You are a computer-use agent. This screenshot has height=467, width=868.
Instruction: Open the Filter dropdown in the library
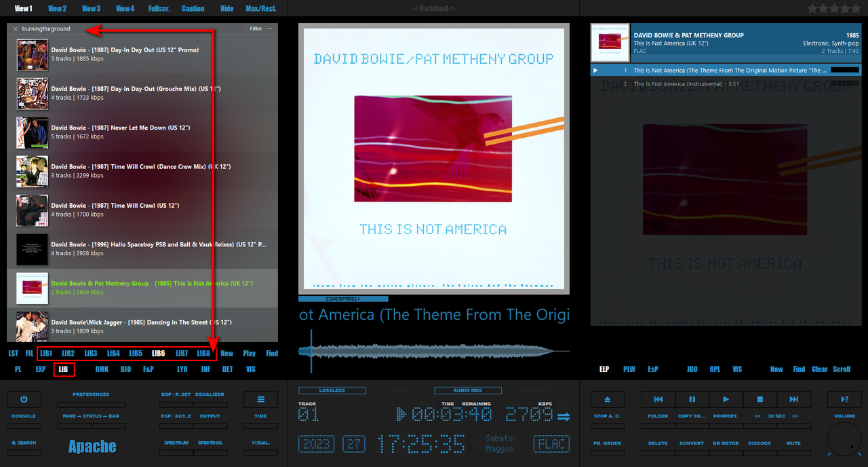(x=256, y=29)
